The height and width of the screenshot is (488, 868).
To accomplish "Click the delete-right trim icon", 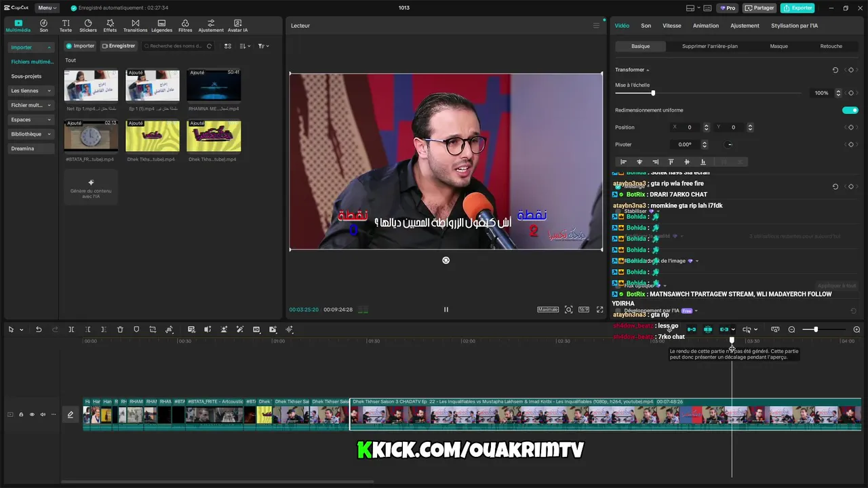I will tap(104, 329).
